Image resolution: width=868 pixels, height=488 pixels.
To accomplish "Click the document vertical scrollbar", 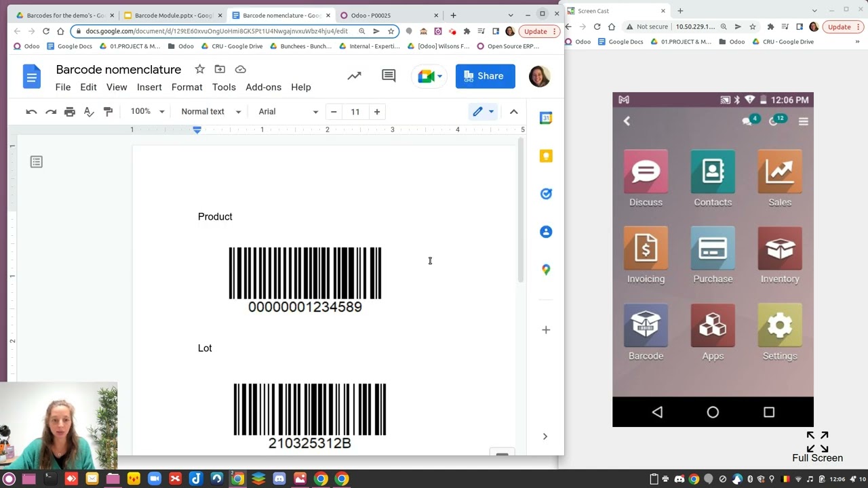I will 521,211.
